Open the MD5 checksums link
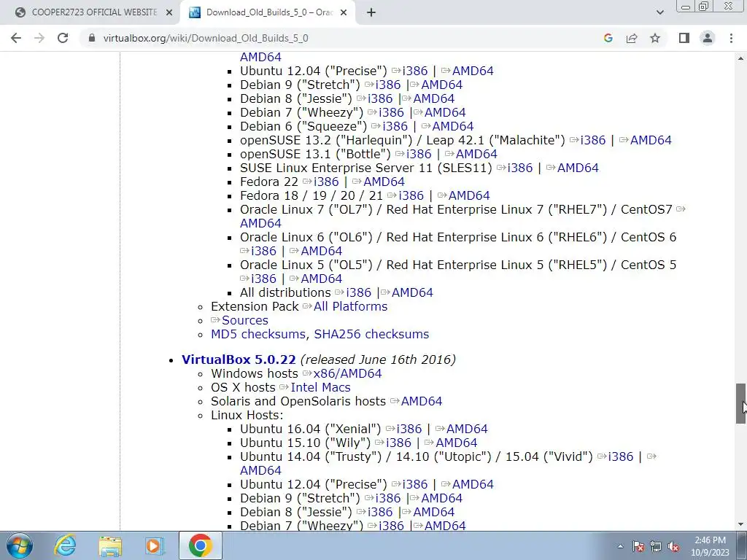The height and width of the screenshot is (560, 747). 258,334
